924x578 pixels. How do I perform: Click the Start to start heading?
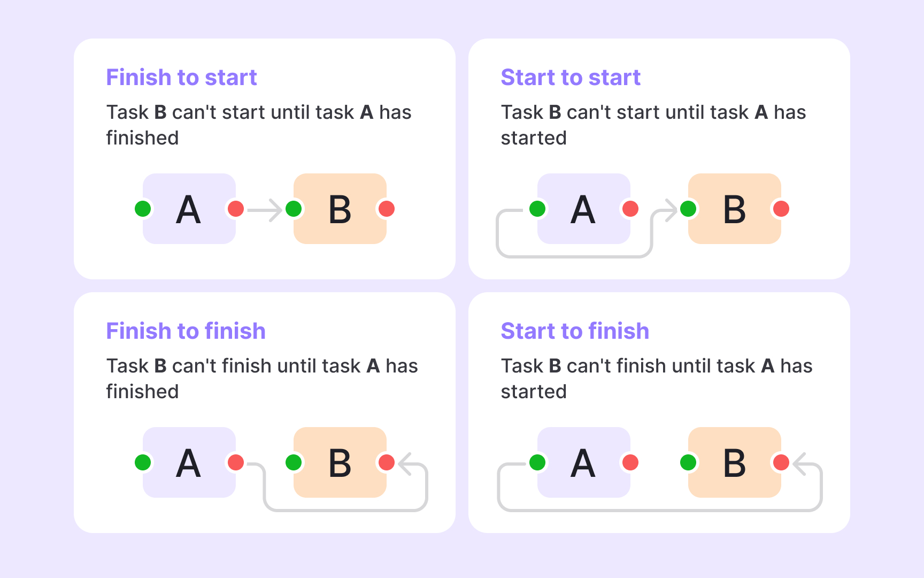[x=570, y=78]
